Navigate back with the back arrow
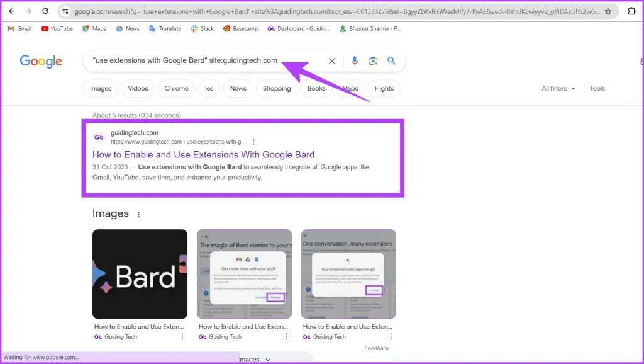Image resolution: width=644 pixels, height=364 pixels. pyautogui.click(x=11, y=11)
